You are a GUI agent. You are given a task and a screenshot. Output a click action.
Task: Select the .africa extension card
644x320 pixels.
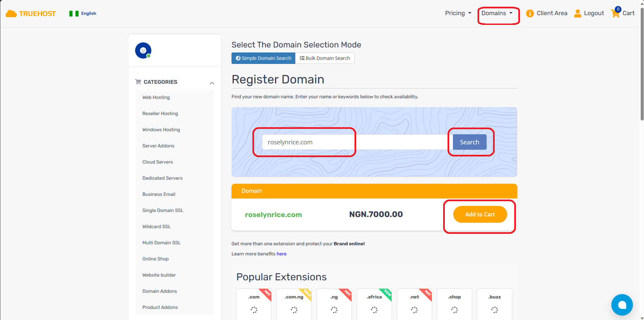click(374, 304)
